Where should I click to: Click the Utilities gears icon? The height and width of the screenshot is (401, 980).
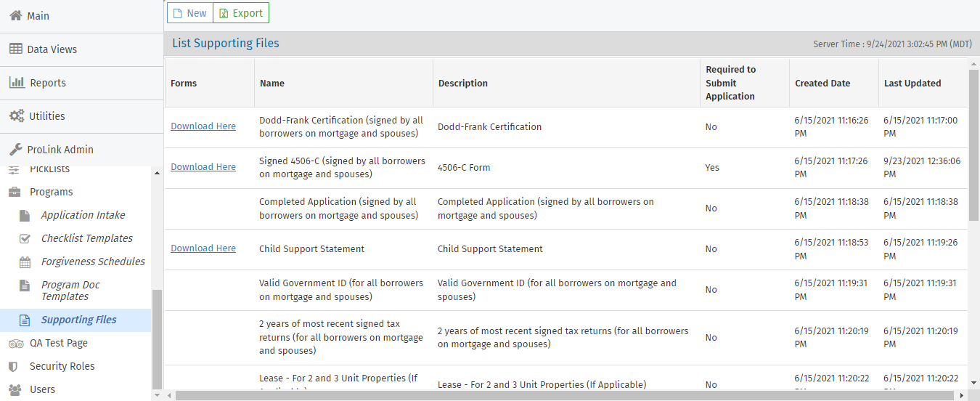[x=16, y=116]
